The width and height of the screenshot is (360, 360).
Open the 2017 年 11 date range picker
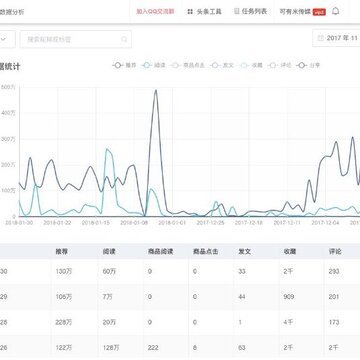(336, 38)
